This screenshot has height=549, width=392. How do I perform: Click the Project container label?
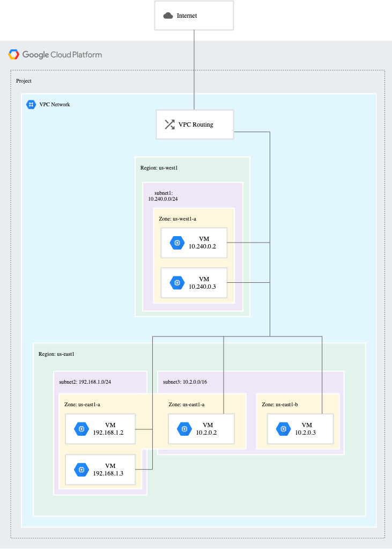tap(24, 80)
